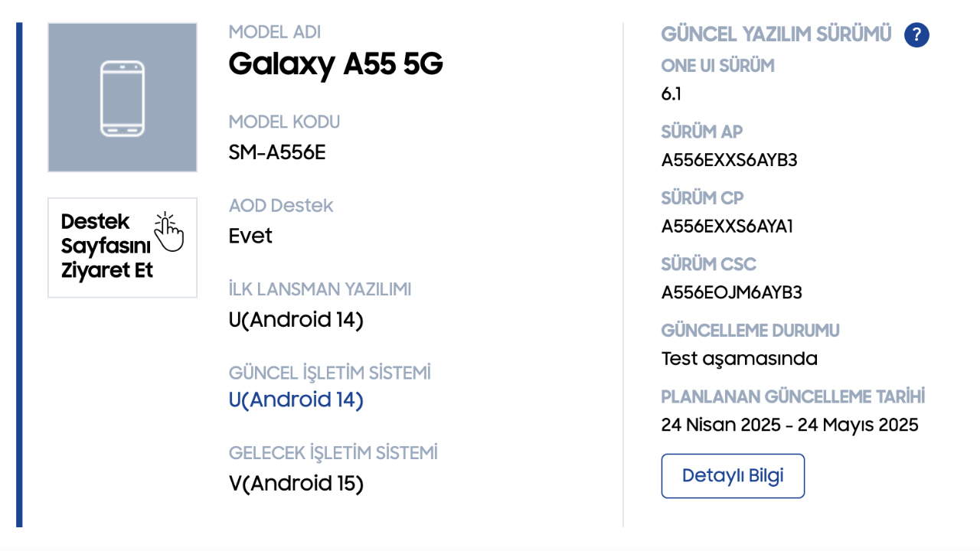Click the CP version A556EXXS6AYA1
This screenshot has width=980, height=551.
click(727, 227)
